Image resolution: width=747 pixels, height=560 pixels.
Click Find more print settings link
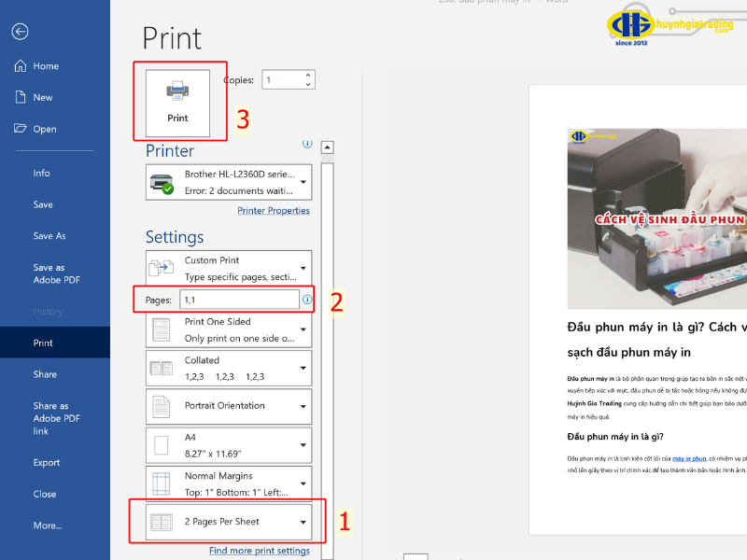259,551
